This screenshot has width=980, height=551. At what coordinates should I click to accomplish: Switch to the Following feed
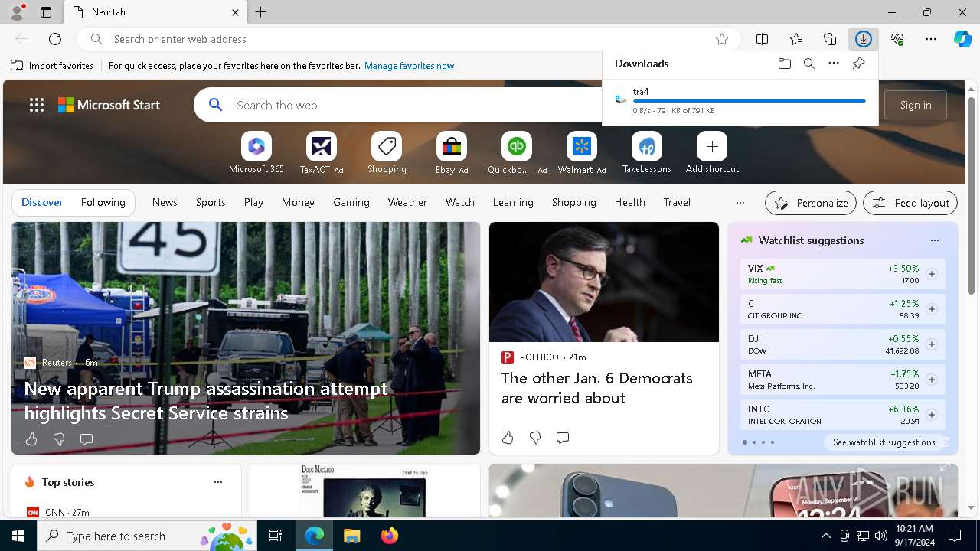[x=103, y=202]
